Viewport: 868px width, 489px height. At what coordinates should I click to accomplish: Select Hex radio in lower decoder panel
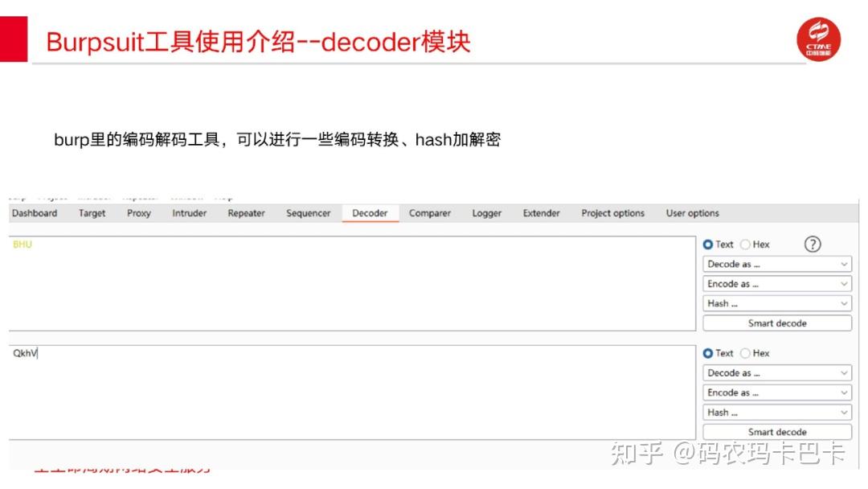[x=746, y=353]
